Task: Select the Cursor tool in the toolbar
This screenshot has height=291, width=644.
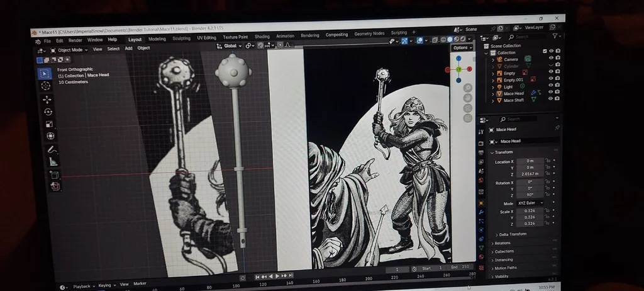Action: point(45,86)
